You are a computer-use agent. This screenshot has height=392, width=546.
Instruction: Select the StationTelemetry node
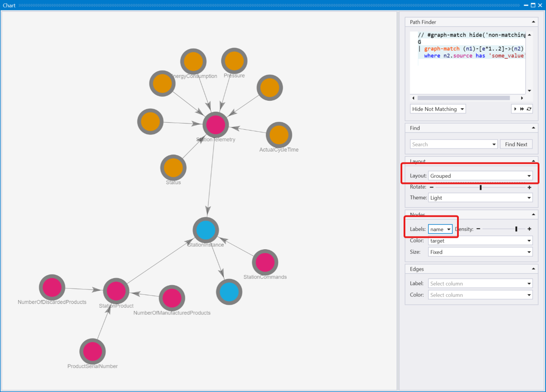[216, 125]
